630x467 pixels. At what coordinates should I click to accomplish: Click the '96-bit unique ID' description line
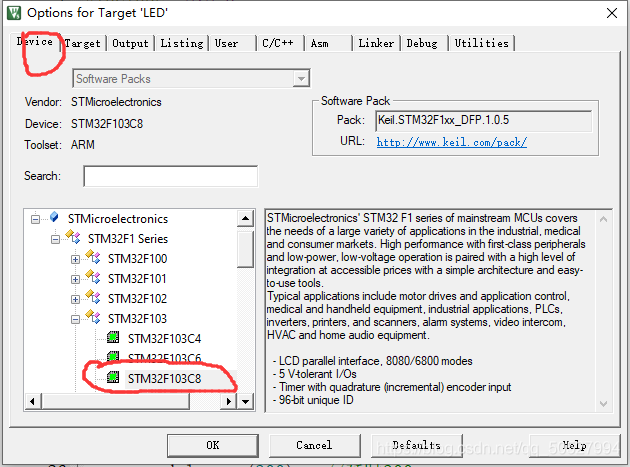tap(313, 400)
